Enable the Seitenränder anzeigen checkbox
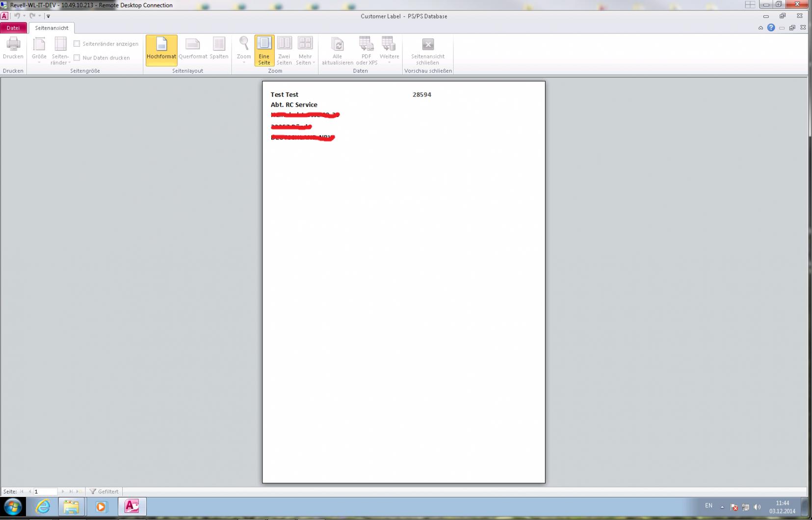Screen dimensions: 812x520 pos(77,44)
